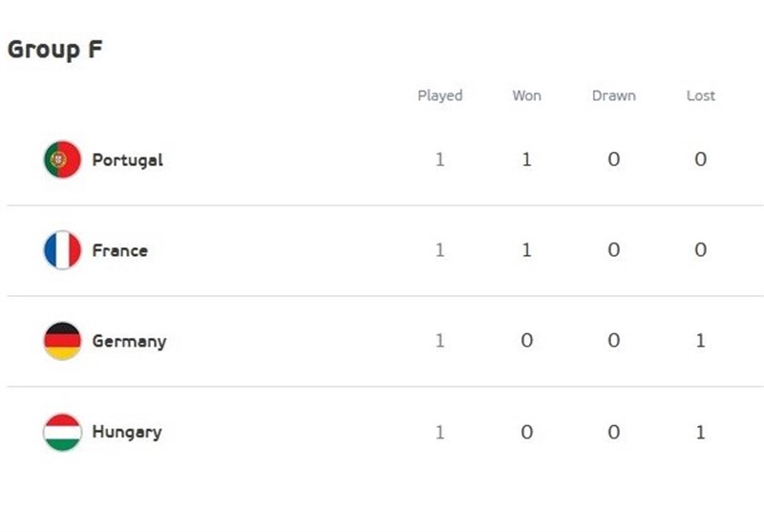Click the Lost column header

click(x=700, y=96)
